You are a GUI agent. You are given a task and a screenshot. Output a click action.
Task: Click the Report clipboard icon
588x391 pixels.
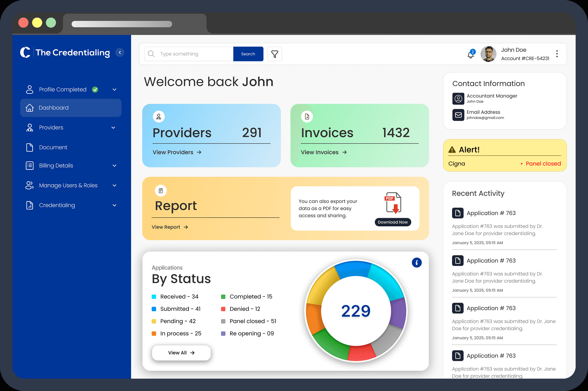tap(161, 191)
